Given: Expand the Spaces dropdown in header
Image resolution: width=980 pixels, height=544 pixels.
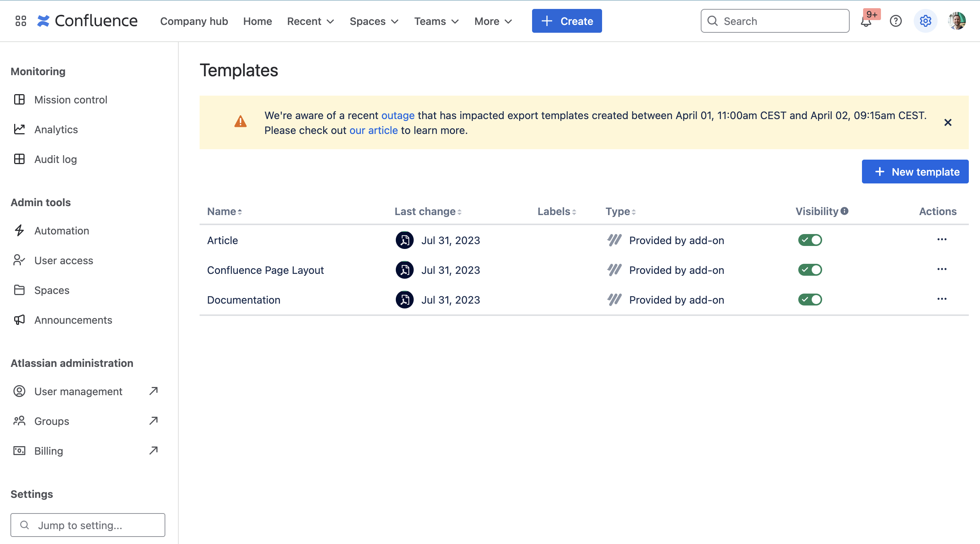Looking at the screenshot, I should point(373,21).
